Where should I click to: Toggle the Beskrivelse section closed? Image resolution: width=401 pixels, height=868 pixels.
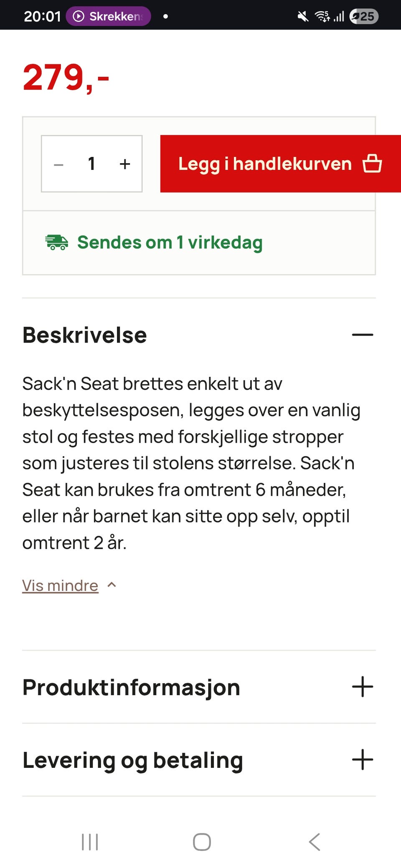coord(362,334)
